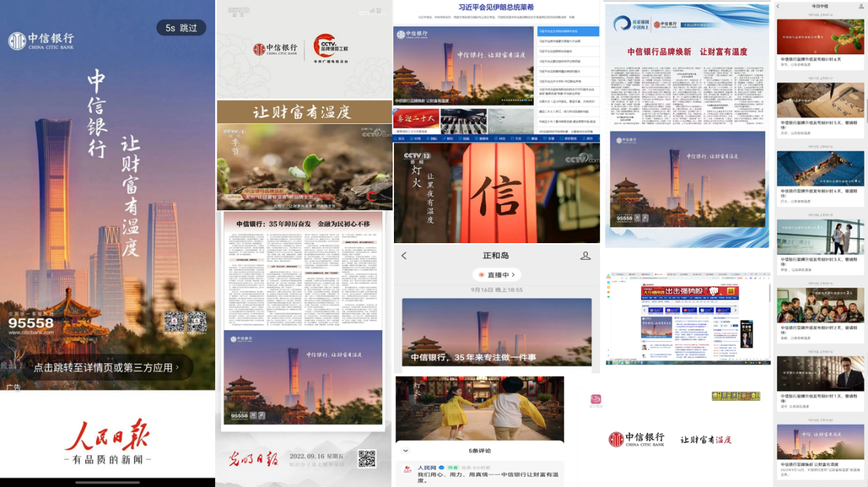The height and width of the screenshot is (487, 868).
Task: Open the 正和岛 live card "中信银行，35年来专注做一件事"
Action: (496, 332)
